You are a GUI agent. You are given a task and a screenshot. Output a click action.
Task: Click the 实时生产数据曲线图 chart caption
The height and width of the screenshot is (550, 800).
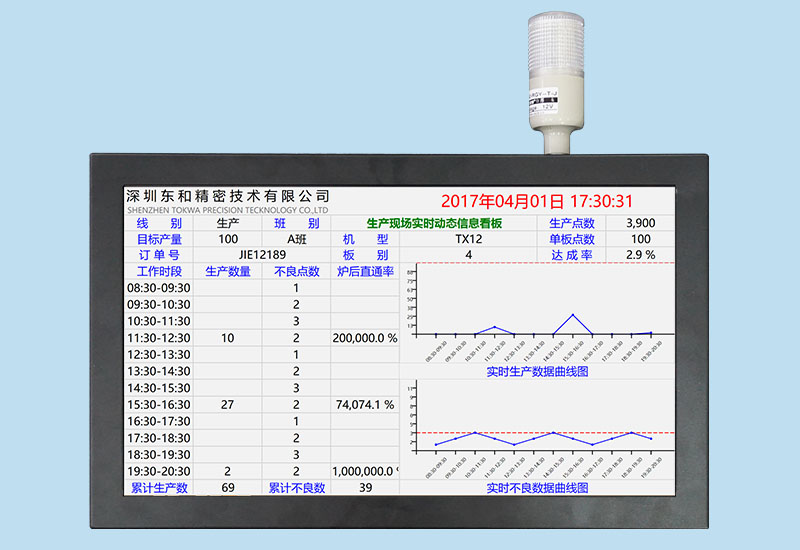tap(537, 371)
